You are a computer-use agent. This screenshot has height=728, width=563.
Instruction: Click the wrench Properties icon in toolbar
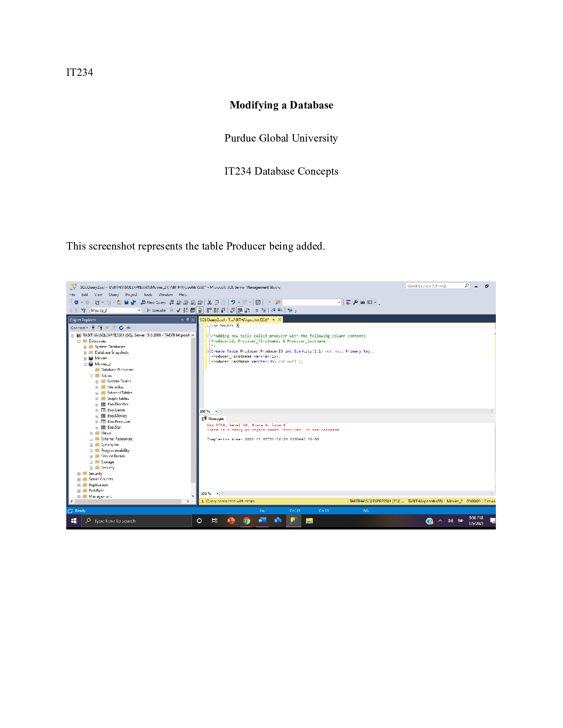[356, 302]
